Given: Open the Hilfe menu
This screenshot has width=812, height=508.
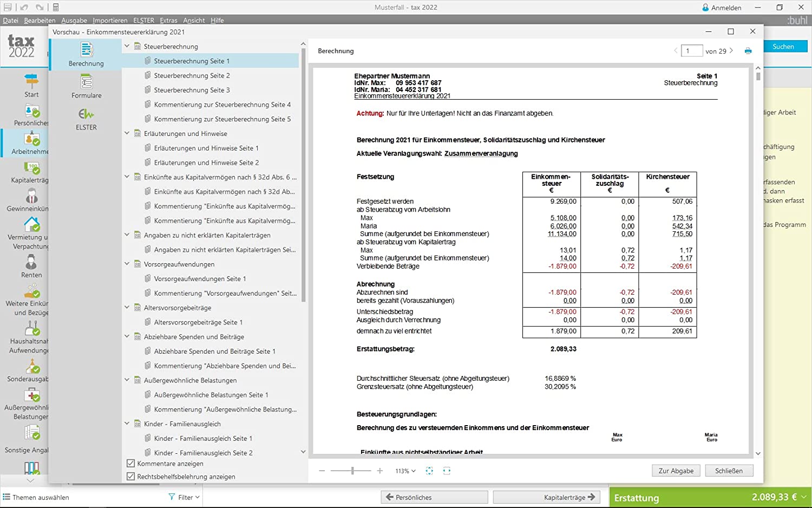Looking at the screenshot, I should click(217, 20).
